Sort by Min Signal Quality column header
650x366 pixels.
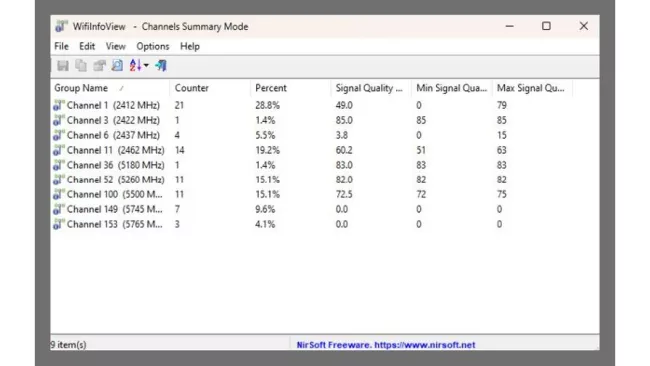click(451, 88)
